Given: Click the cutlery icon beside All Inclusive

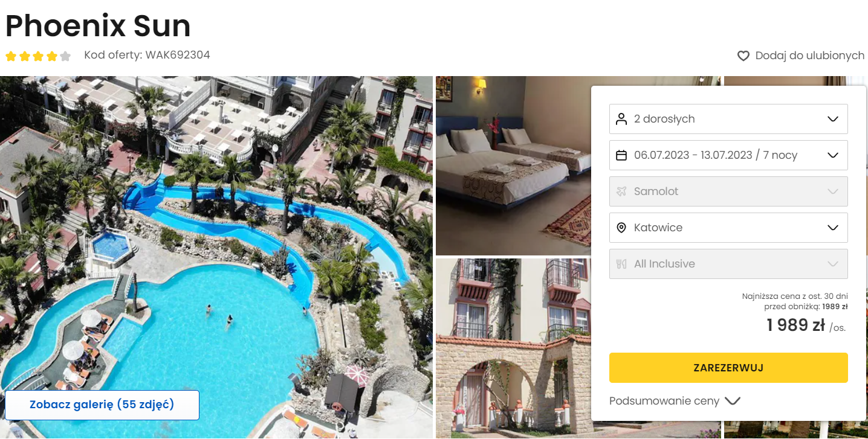Looking at the screenshot, I should 621,264.
